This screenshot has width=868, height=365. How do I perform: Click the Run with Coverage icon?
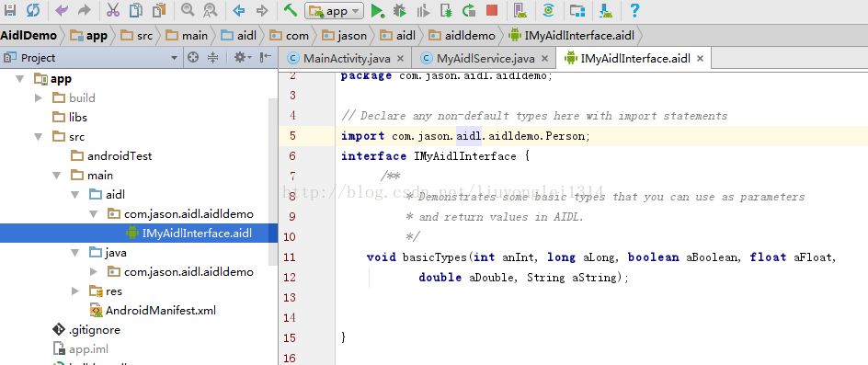click(424, 10)
